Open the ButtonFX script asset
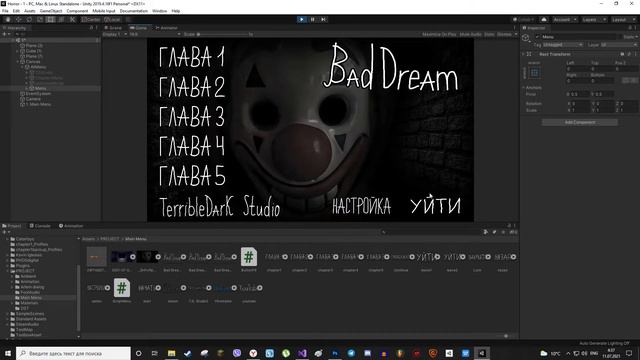The image size is (640, 360). click(x=249, y=257)
